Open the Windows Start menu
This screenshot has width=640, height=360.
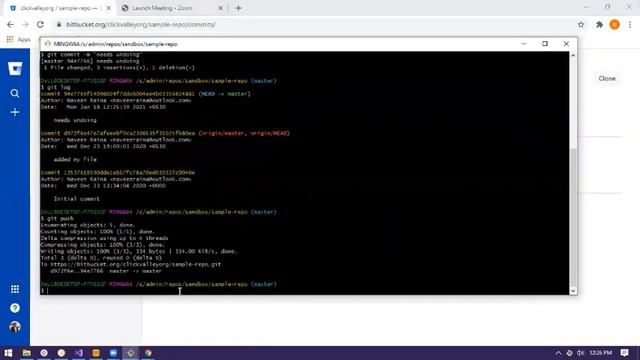(x=8, y=353)
